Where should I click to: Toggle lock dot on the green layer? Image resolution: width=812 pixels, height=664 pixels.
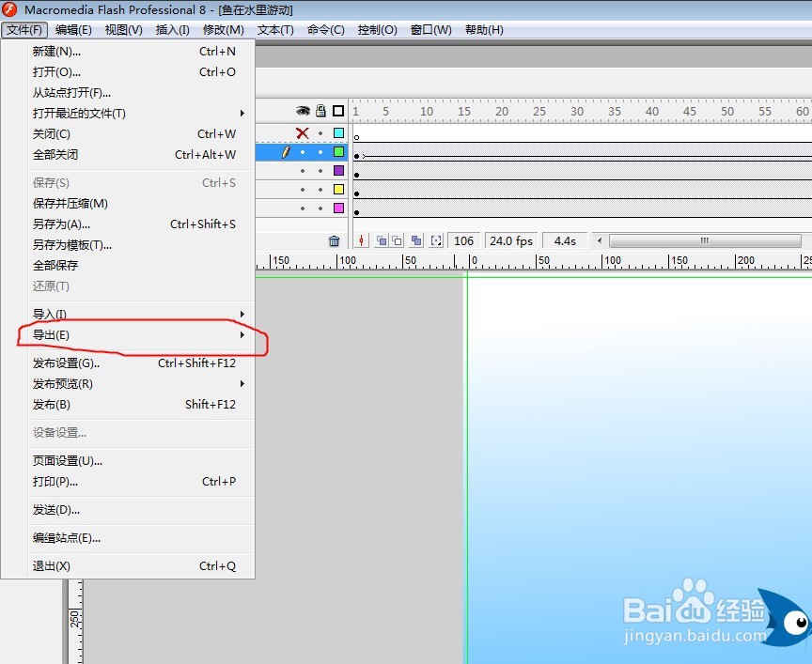(x=320, y=152)
